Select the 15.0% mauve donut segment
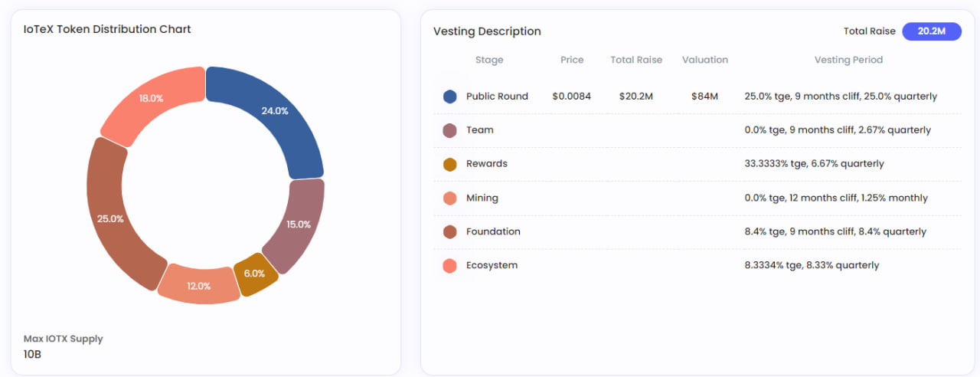This screenshot has width=980, height=377. tap(296, 224)
